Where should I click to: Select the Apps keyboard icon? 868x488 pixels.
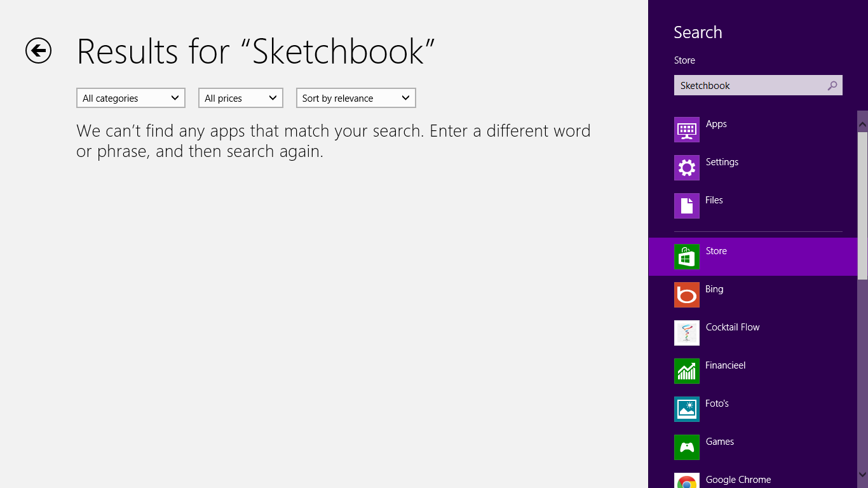[x=687, y=130]
